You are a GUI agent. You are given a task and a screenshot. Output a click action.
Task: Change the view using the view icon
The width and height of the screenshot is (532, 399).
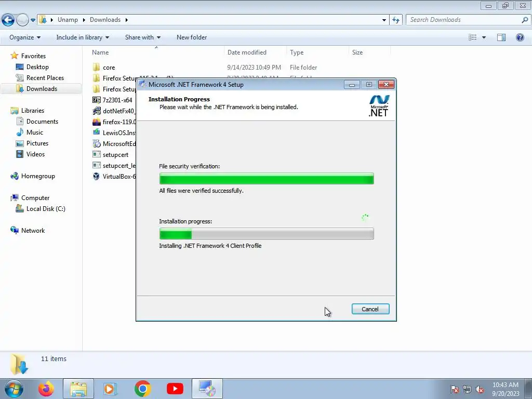[473, 37]
